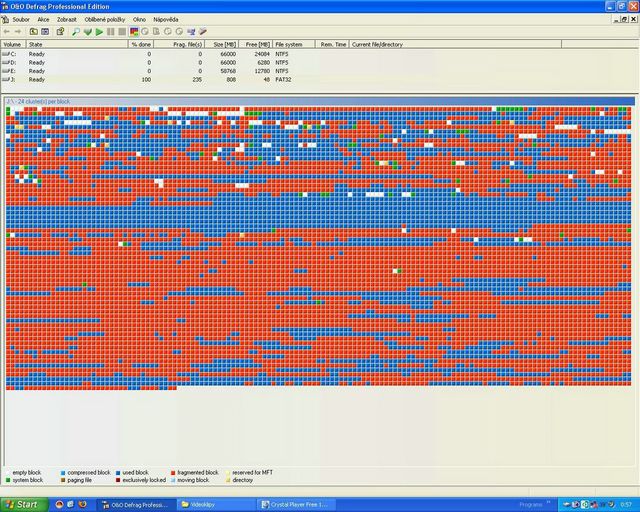Sort by the % done column header
The height and width of the screenshot is (512, 640).
(141, 44)
